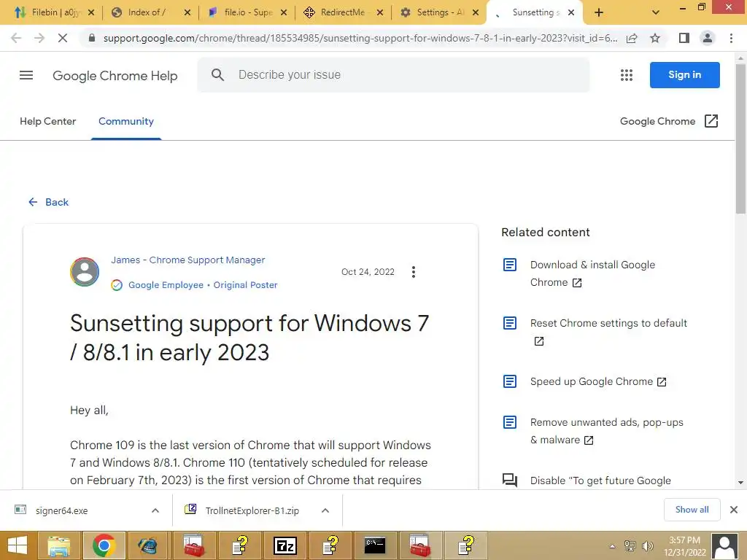Switch to the Filebin tab
This screenshot has width=747, height=560.
point(53,12)
